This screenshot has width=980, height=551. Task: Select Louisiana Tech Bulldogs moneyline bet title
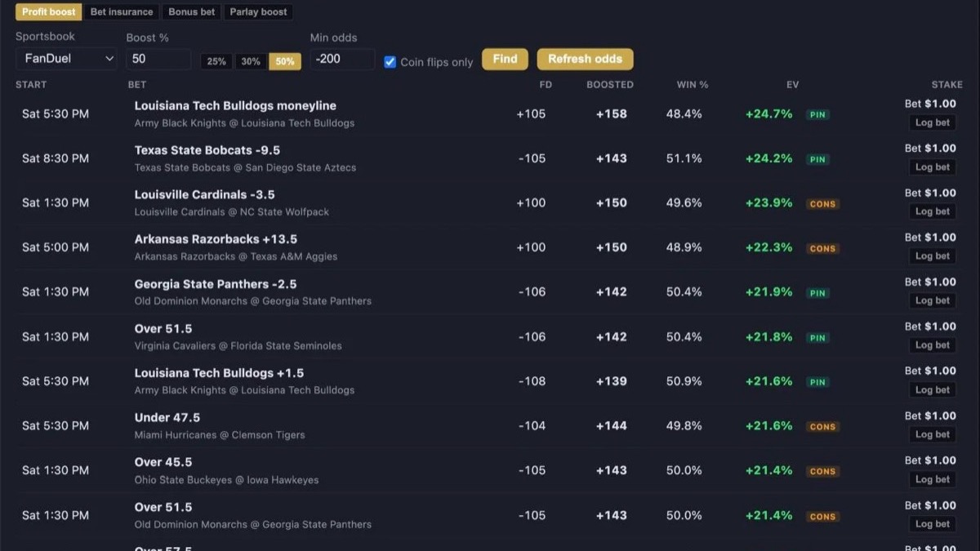[235, 106]
